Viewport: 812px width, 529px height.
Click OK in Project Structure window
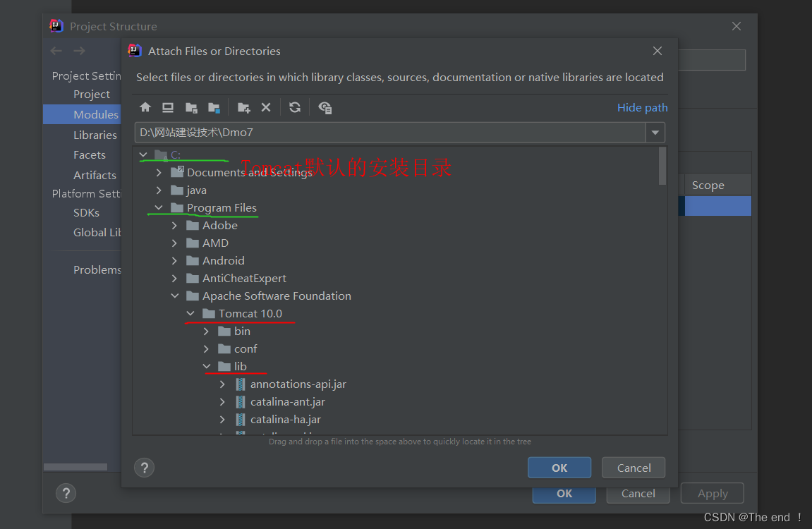[564, 495]
